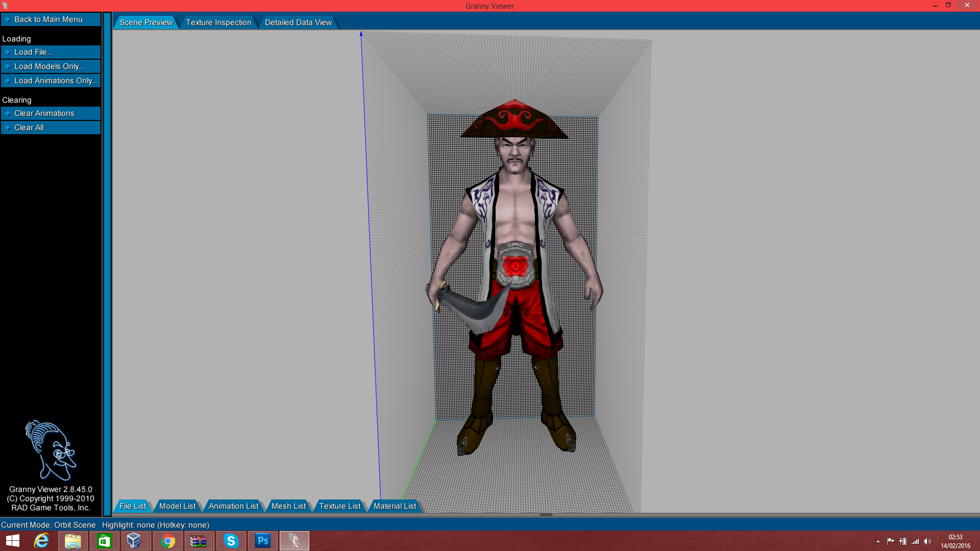Select the Animation List tab
Image resolution: width=980 pixels, height=551 pixels.
pos(233,506)
